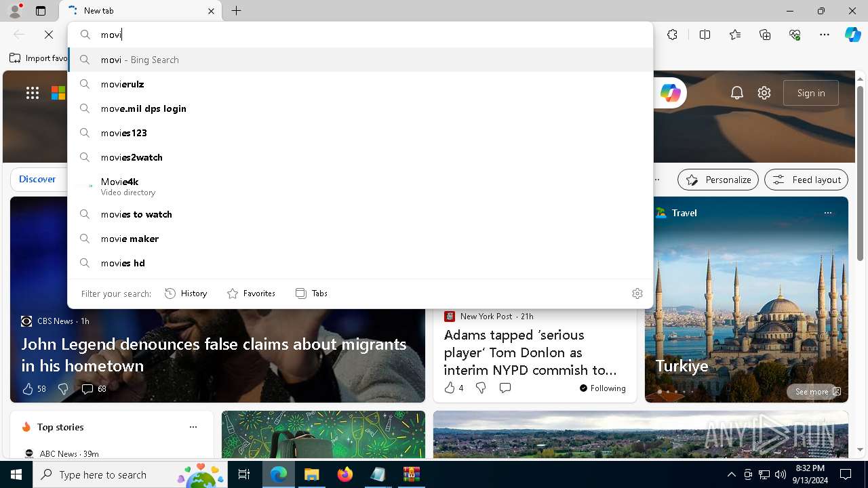Select 'movie maker' suggestion

pos(360,239)
